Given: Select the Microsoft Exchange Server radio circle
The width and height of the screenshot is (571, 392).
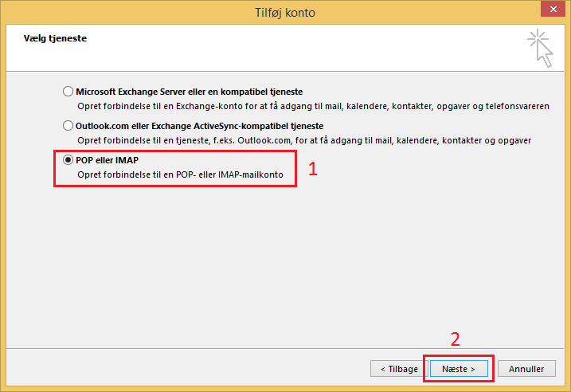Looking at the screenshot, I should tap(68, 91).
